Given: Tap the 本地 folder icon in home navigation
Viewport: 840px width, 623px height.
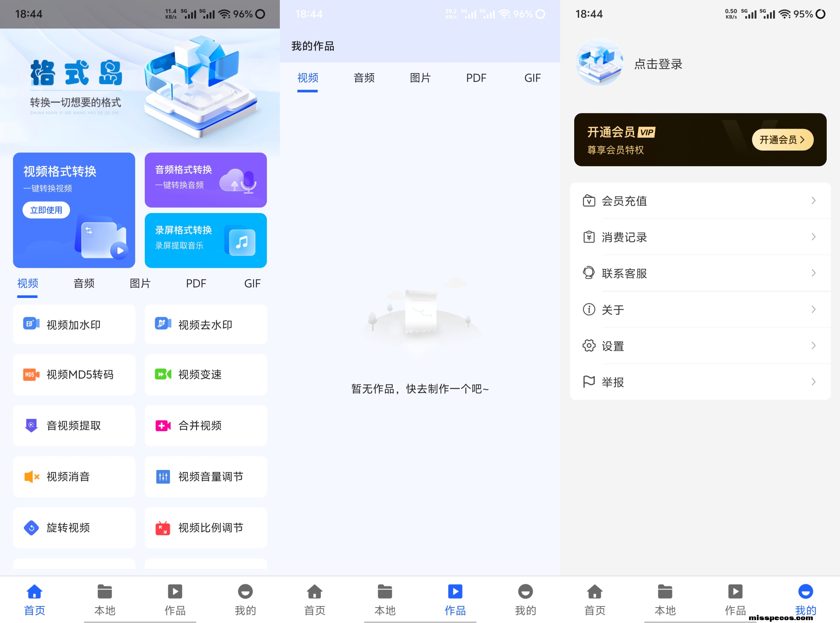Looking at the screenshot, I should click(x=105, y=592).
